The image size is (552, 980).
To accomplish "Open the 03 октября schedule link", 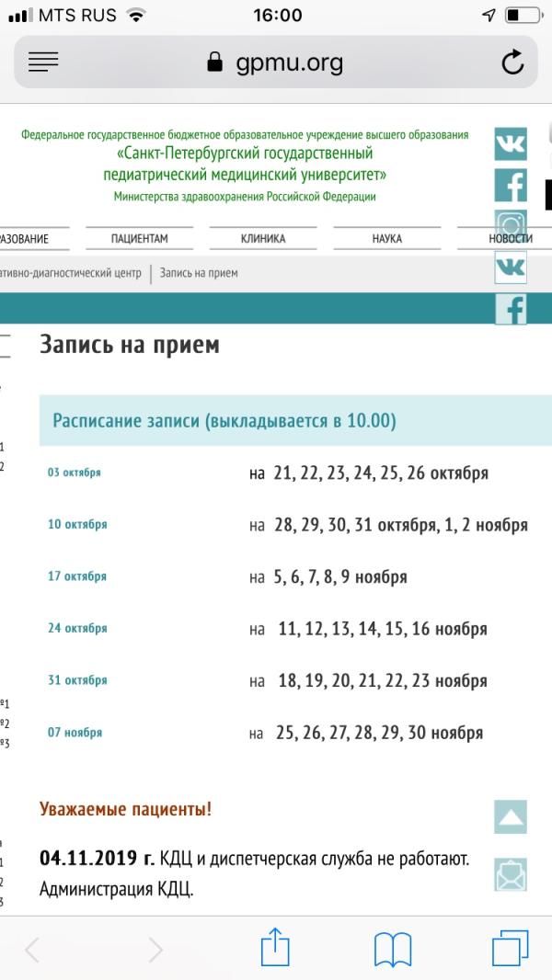I will [74, 473].
